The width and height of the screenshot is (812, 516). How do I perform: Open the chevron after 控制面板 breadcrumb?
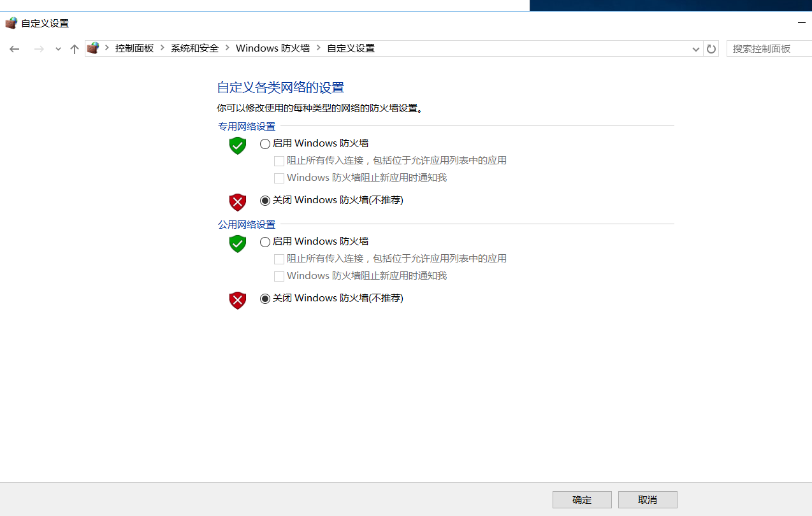[163, 48]
